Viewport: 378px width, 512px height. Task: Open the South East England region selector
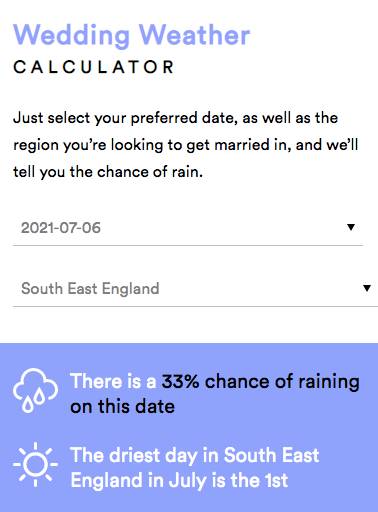195,289
